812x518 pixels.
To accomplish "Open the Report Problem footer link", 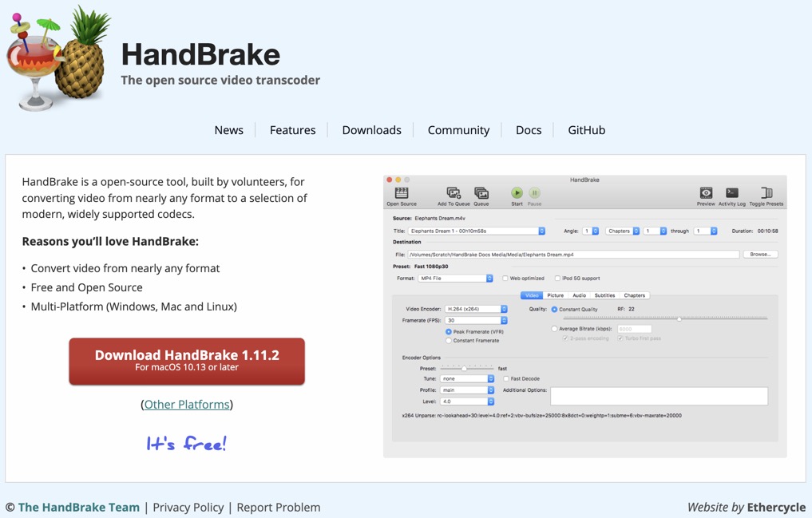I will [x=279, y=507].
